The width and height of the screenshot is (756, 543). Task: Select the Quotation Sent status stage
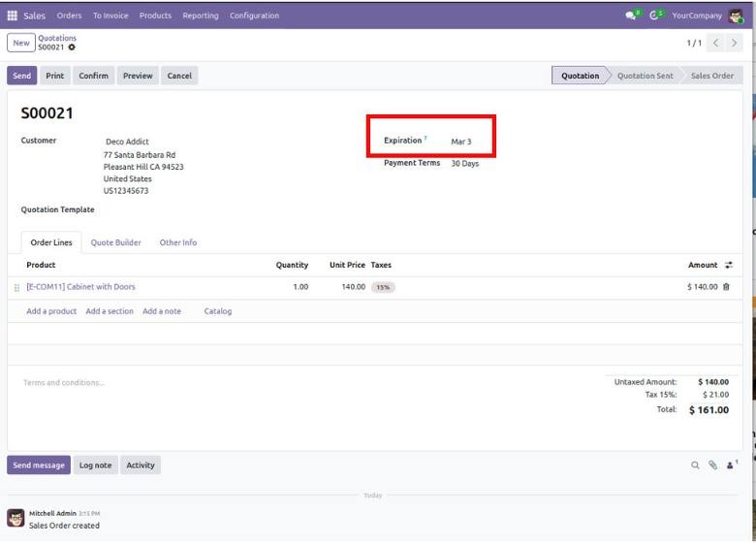(645, 76)
